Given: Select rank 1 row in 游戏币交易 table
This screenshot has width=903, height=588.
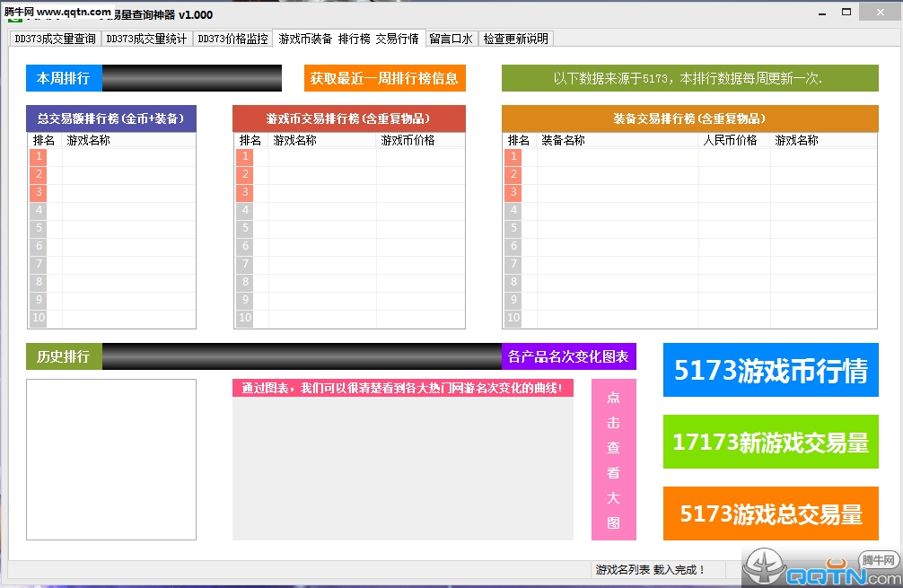Looking at the screenshot, I should click(x=349, y=156).
